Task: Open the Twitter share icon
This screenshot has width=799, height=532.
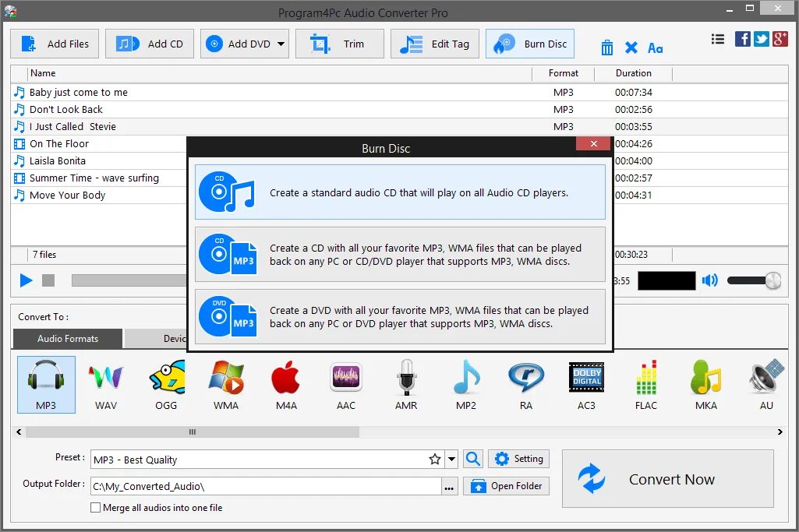Action: pyautogui.click(x=762, y=39)
